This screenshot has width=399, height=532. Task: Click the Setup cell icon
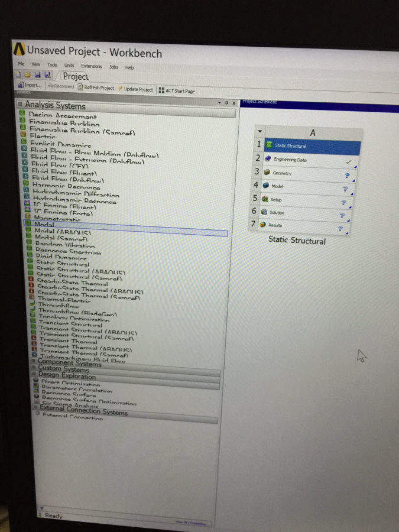(265, 199)
